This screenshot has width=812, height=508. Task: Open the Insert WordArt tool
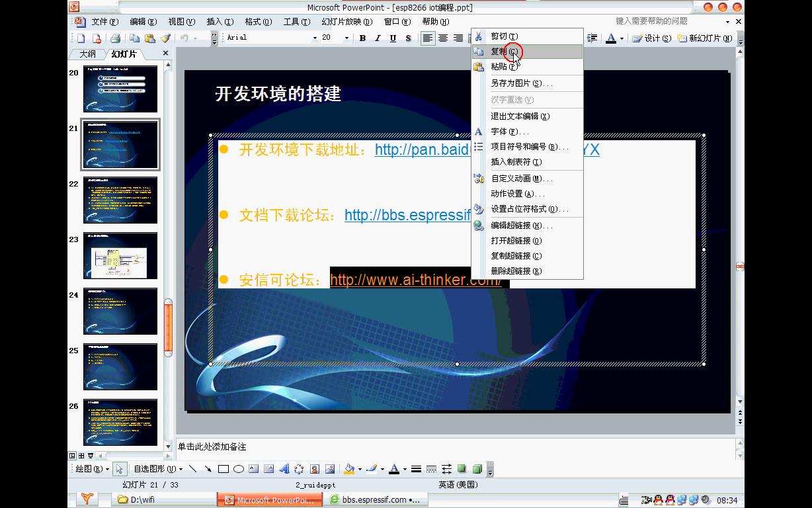click(284, 468)
